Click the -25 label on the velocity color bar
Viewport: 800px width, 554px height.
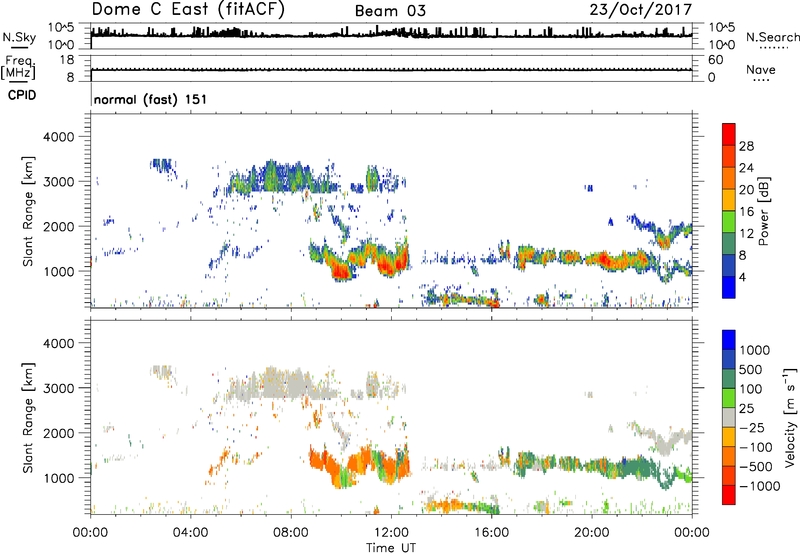click(x=752, y=427)
